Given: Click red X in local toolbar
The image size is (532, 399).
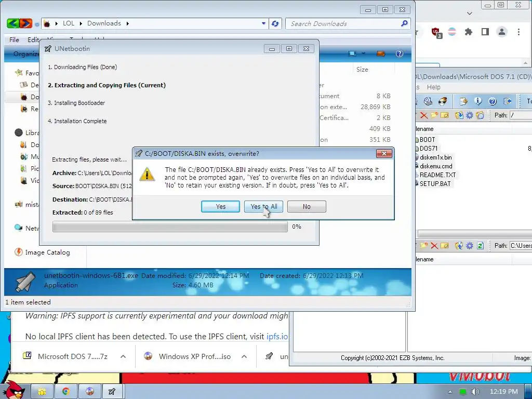Looking at the screenshot, I should point(434,246).
